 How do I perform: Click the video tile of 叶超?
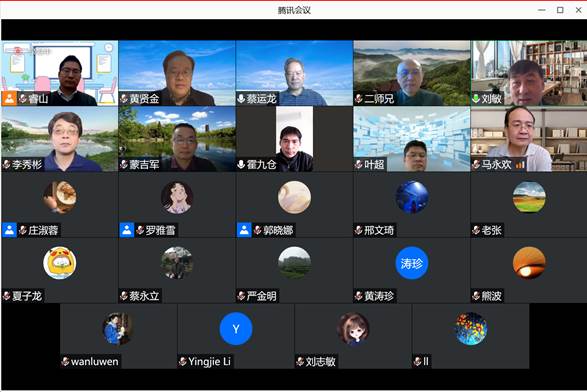412,139
